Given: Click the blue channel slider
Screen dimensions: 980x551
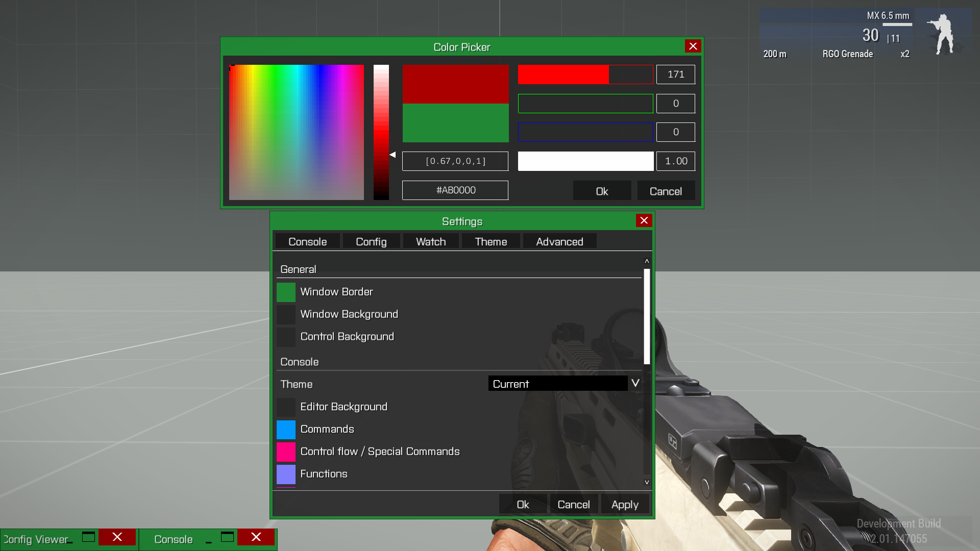Looking at the screenshot, I should 585,132.
